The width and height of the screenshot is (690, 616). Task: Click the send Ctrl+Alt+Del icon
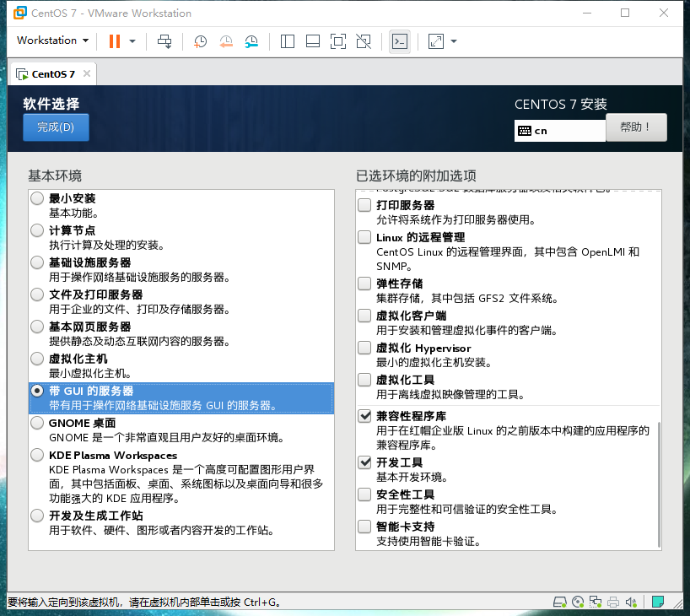pyautogui.click(x=164, y=41)
